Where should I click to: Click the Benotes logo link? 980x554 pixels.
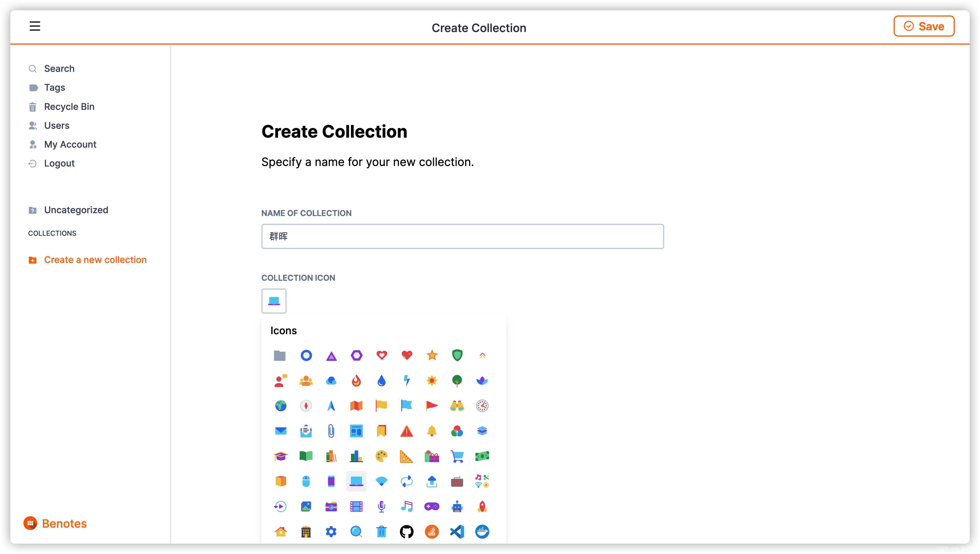[x=55, y=523]
